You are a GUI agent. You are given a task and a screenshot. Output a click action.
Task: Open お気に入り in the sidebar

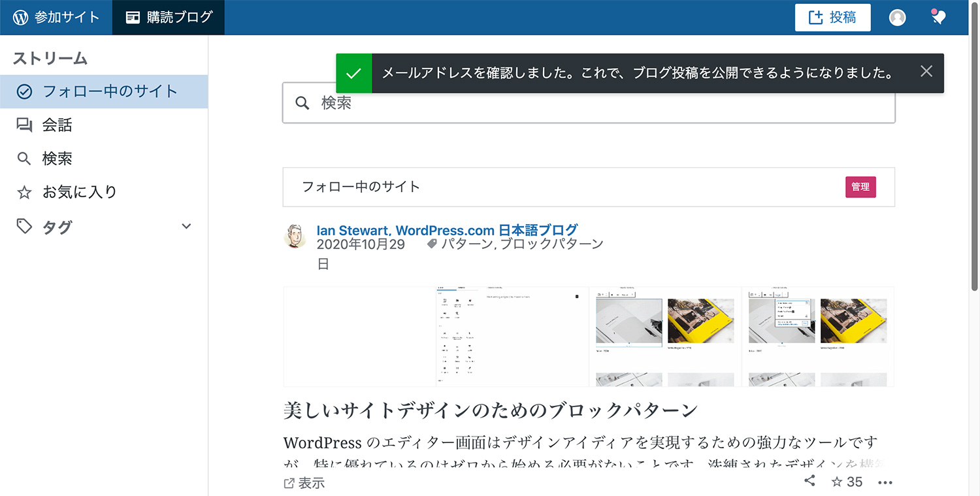point(79,192)
